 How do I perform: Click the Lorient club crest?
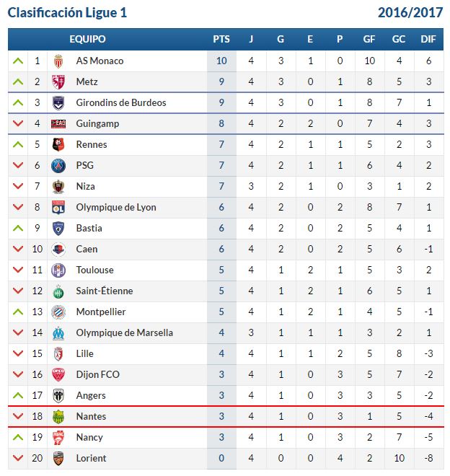58,459
